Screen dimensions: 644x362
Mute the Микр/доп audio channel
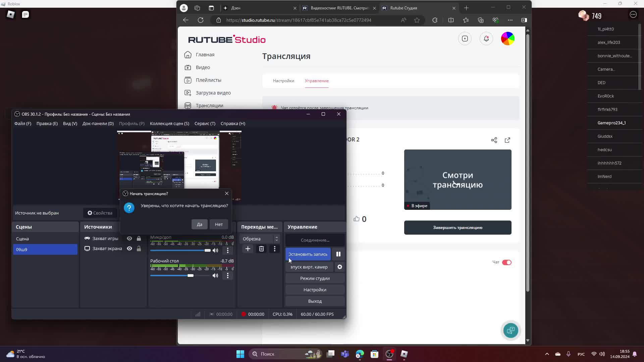[x=215, y=250]
